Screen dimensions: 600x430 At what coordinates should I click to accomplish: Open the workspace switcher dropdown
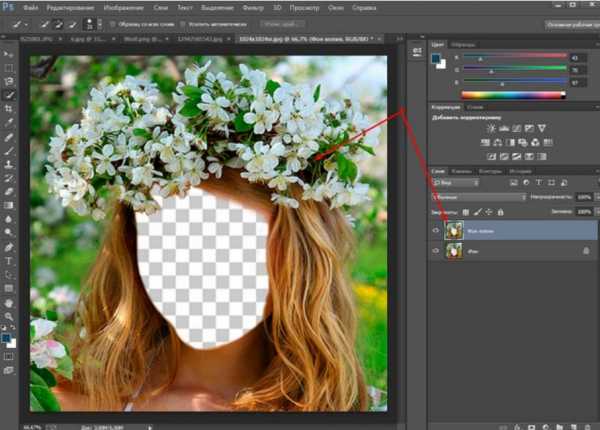[571, 22]
